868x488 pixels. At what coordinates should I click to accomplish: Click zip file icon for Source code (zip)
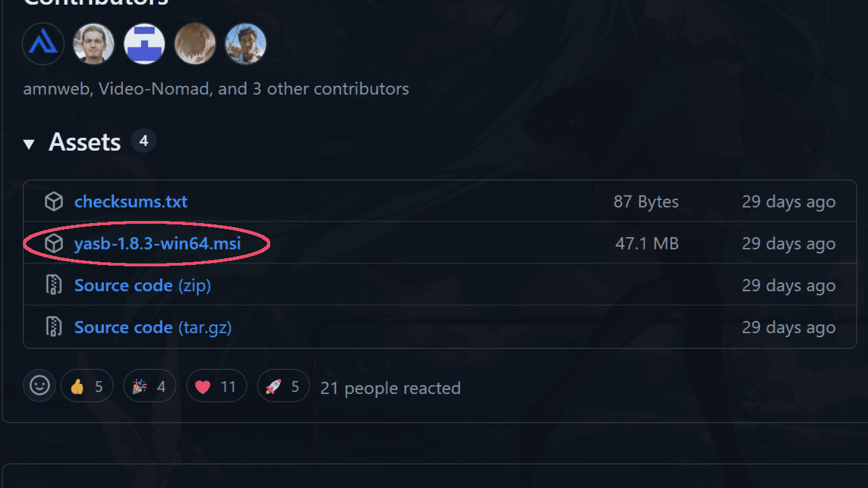pyautogui.click(x=53, y=285)
